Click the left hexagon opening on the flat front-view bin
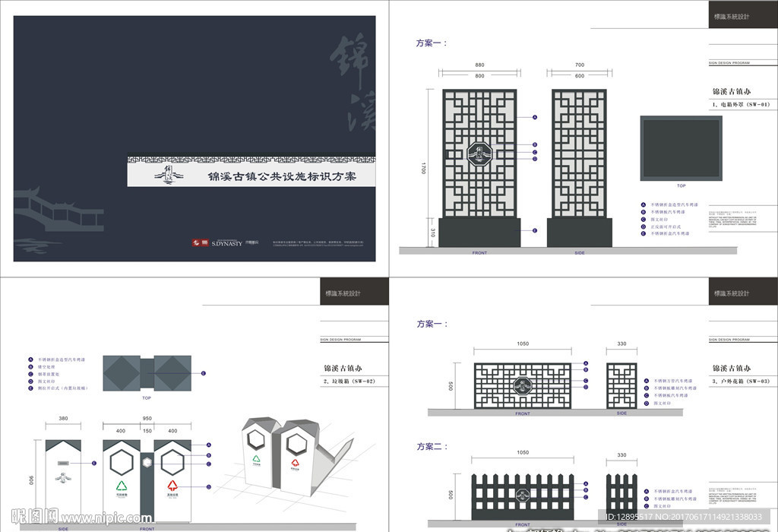 [122, 463]
